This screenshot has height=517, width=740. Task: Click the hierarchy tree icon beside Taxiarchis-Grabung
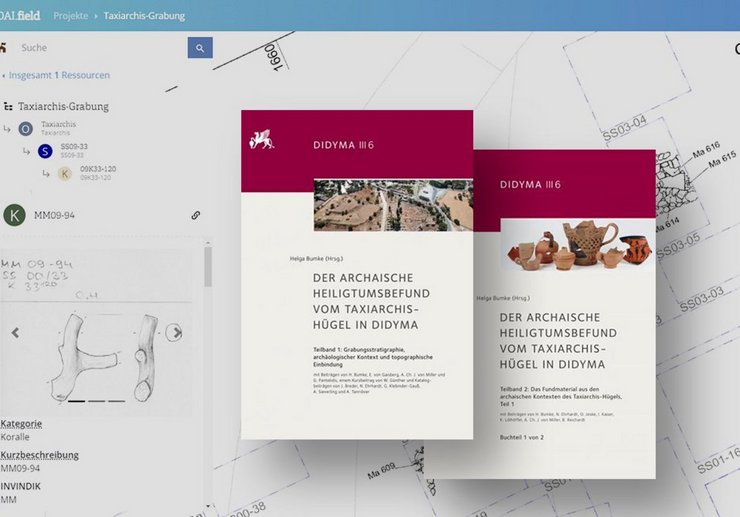click(x=8, y=107)
